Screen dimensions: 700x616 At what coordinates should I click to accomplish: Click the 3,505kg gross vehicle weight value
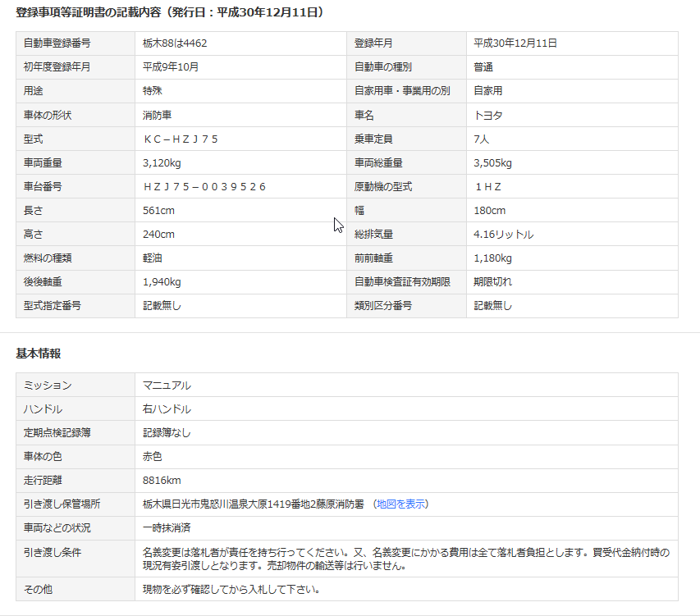click(492, 163)
